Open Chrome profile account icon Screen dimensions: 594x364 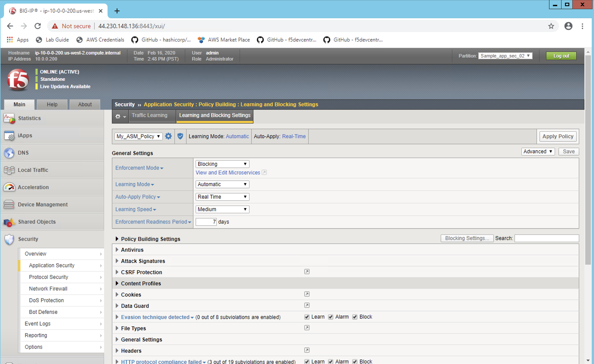click(x=569, y=26)
